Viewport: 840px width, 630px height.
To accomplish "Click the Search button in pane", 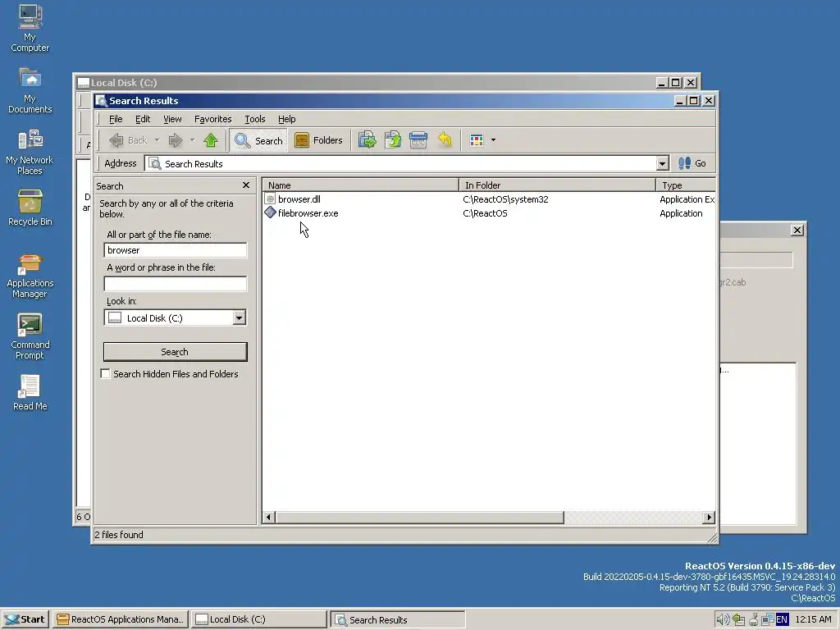I will 176,352.
